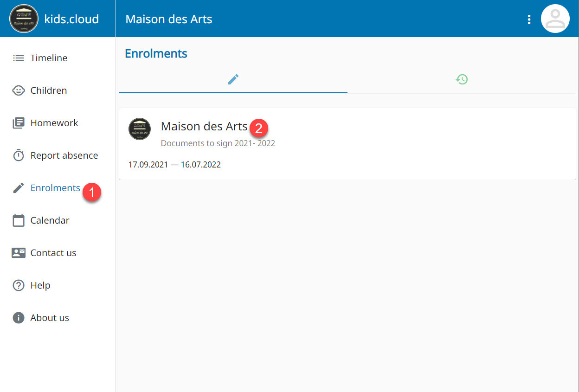
Task: Click the Enrolments pencil icon in sidebar
Action: 18,188
